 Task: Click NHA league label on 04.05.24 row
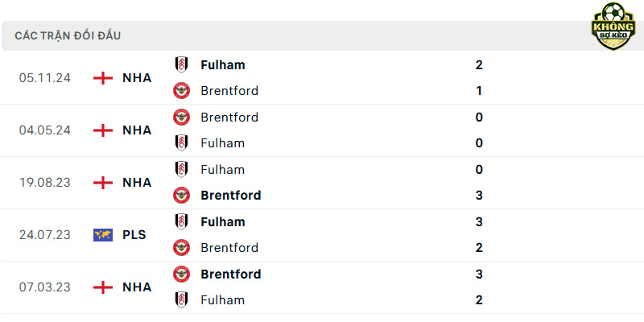pos(137,130)
